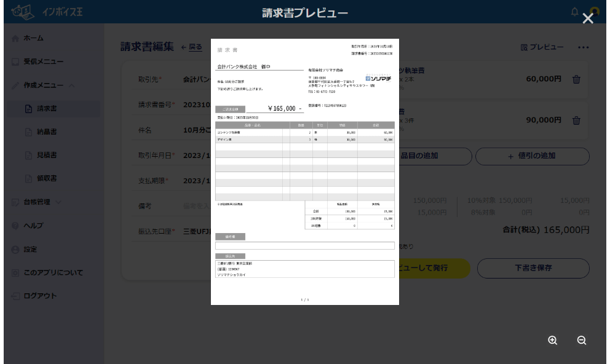
Task: Click the プレビュー button at top right
Action: [542, 47]
